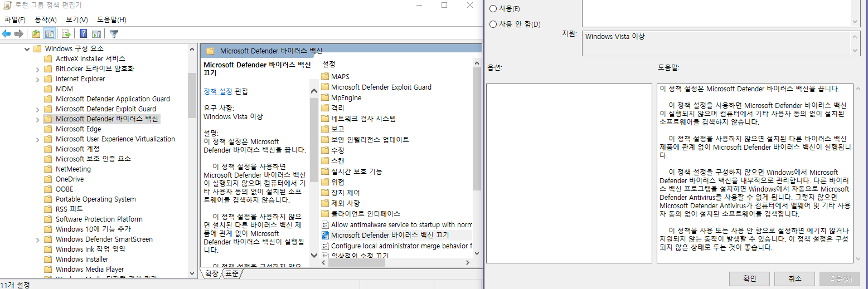The image size is (868, 289).
Task: Click the export list toolbar icon
Action: (66, 33)
